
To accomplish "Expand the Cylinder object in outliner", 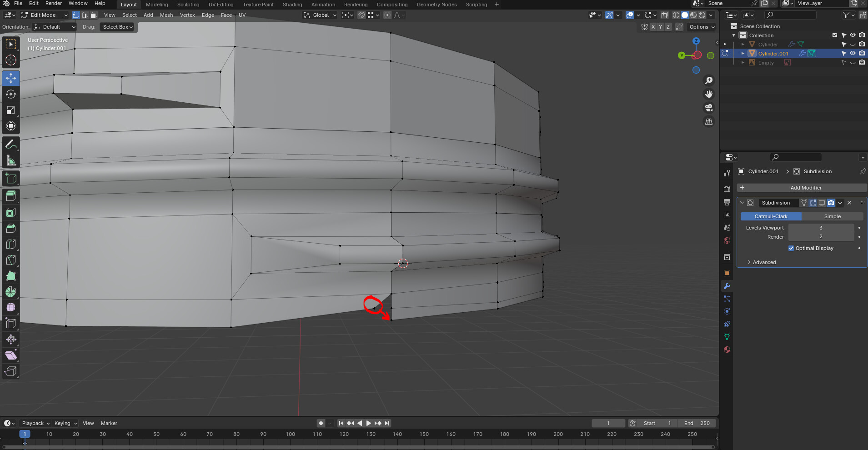I will point(743,45).
